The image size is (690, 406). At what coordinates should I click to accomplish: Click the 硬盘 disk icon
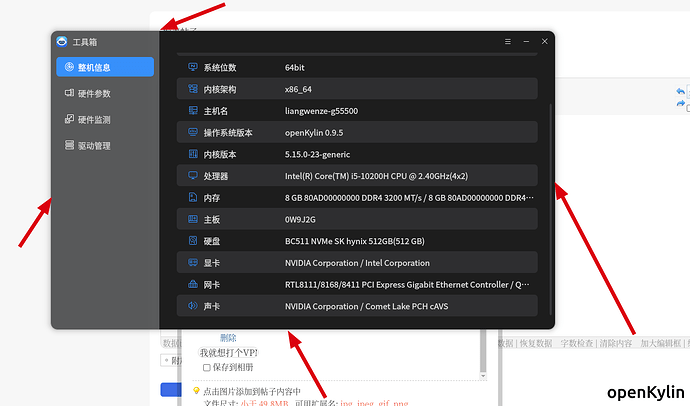[x=193, y=241]
